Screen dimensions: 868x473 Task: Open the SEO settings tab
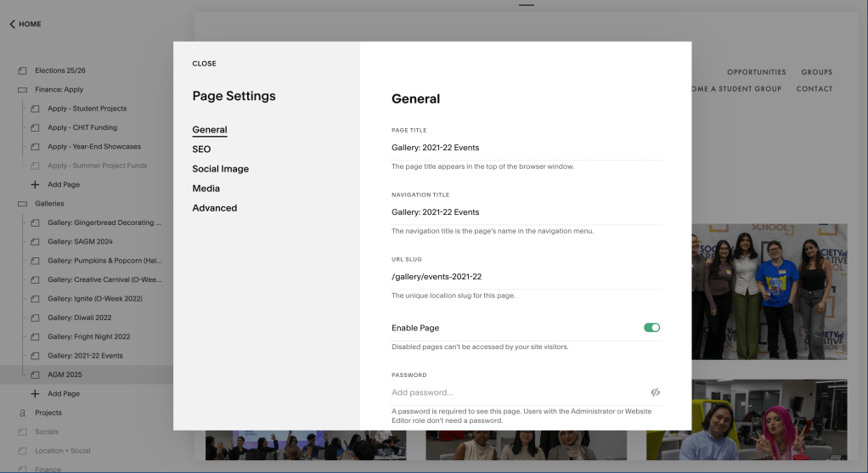pos(201,149)
